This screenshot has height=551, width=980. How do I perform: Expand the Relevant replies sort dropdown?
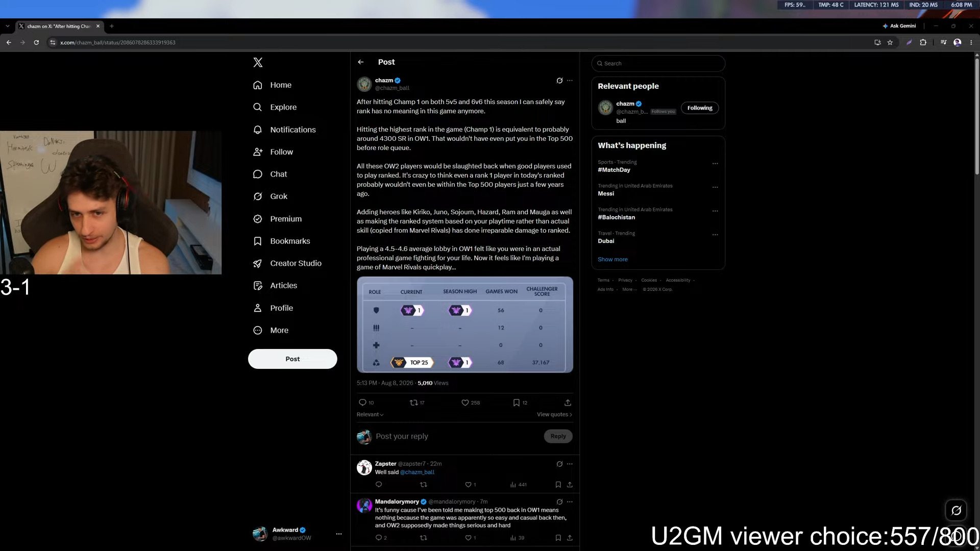(x=370, y=415)
